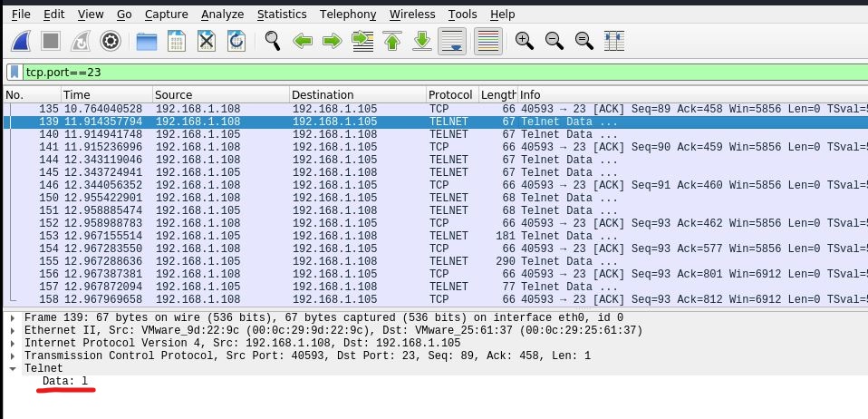
Task: Save this capture file icon
Action: [x=177, y=41]
